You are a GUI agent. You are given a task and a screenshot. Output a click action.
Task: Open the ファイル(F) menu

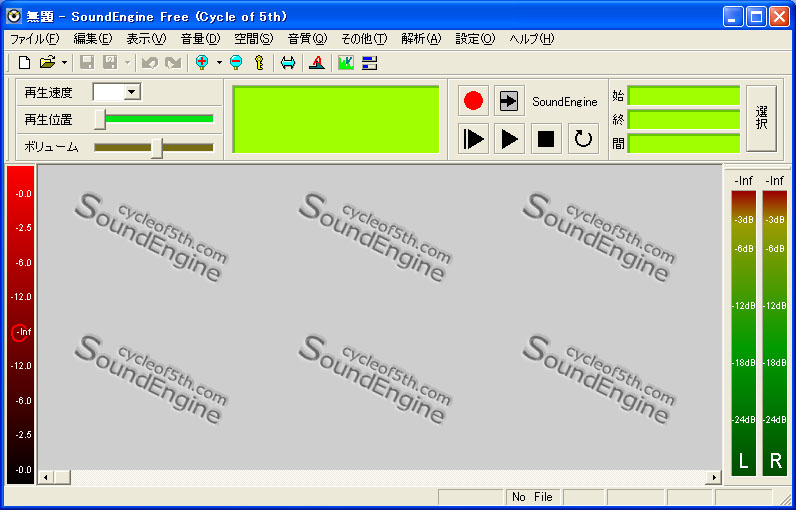(35, 39)
